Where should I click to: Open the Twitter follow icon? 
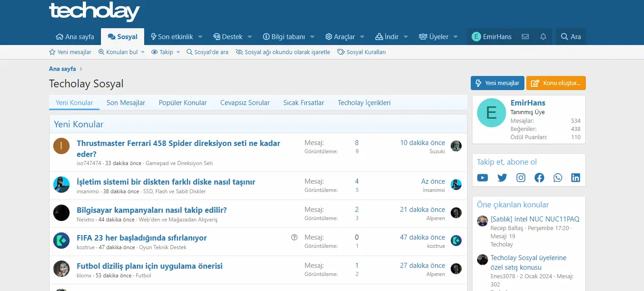pyautogui.click(x=502, y=178)
